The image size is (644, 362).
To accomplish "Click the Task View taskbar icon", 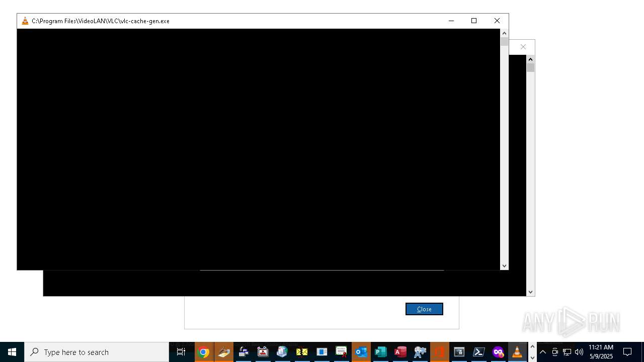I will (x=181, y=352).
